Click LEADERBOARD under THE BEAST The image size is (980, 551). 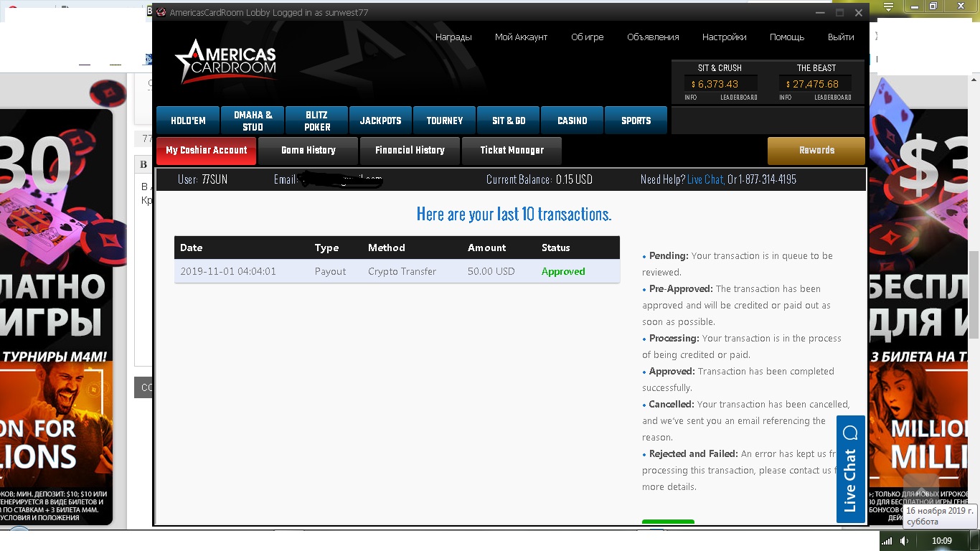point(834,98)
